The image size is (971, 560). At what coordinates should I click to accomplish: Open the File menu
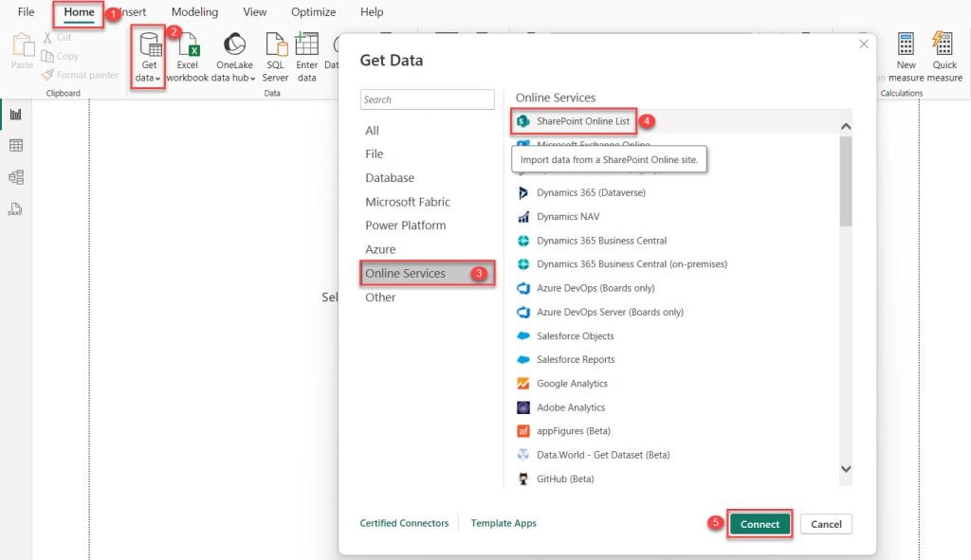tap(26, 11)
